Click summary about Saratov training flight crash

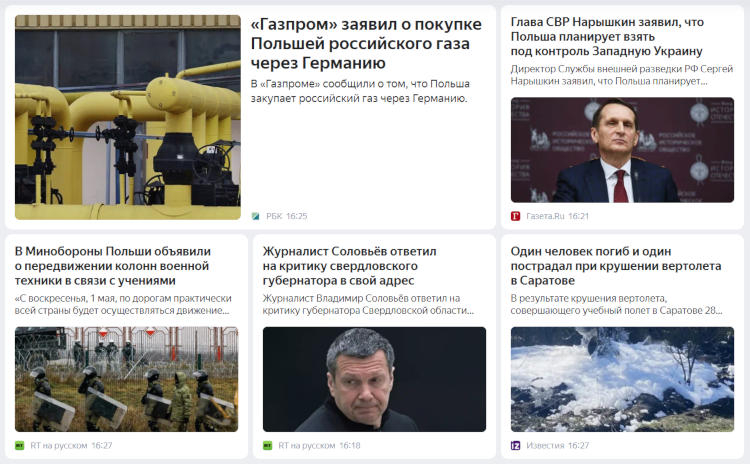tap(616, 304)
